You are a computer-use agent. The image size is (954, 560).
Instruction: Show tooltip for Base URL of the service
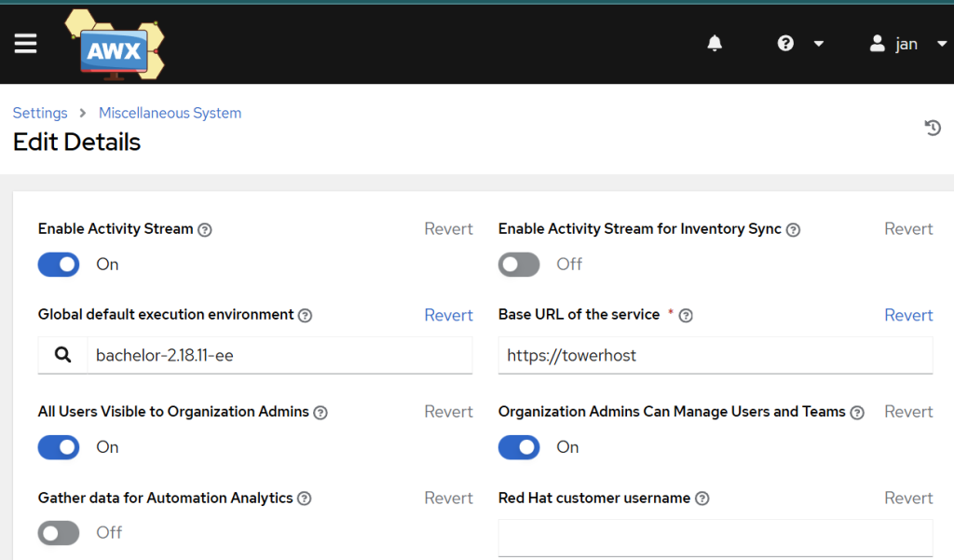686,315
